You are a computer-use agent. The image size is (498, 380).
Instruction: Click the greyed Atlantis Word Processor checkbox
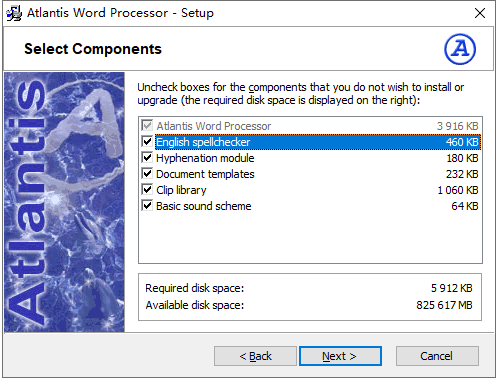(x=147, y=126)
